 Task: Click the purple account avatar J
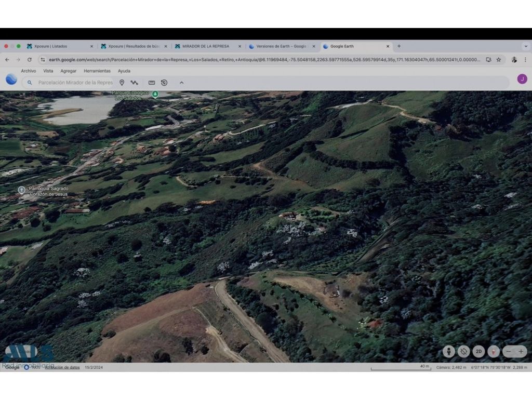pyautogui.click(x=522, y=79)
